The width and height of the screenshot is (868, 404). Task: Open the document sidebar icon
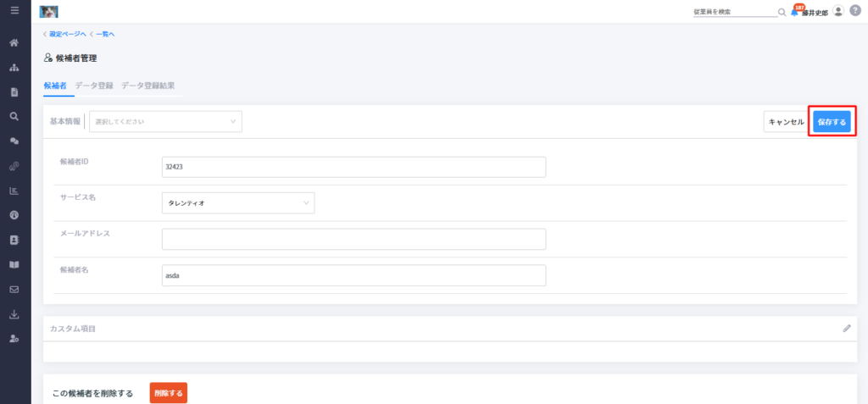15,91
